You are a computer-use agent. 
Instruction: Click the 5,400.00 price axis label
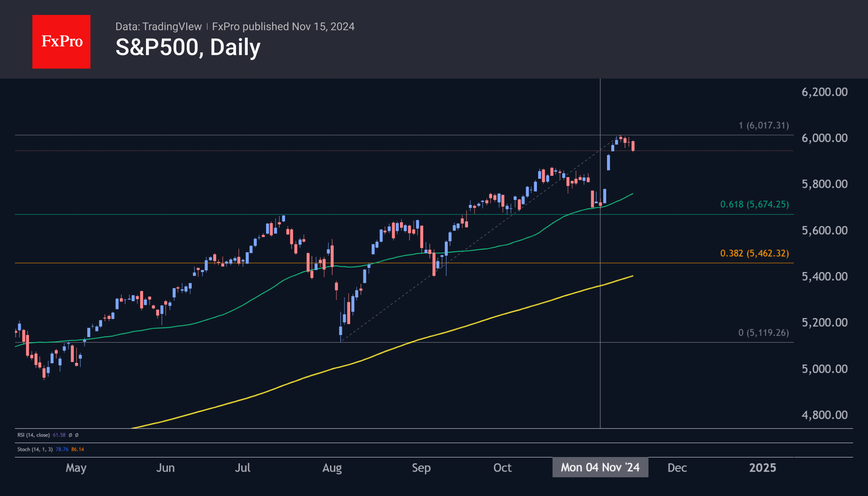tap(824, 277)
